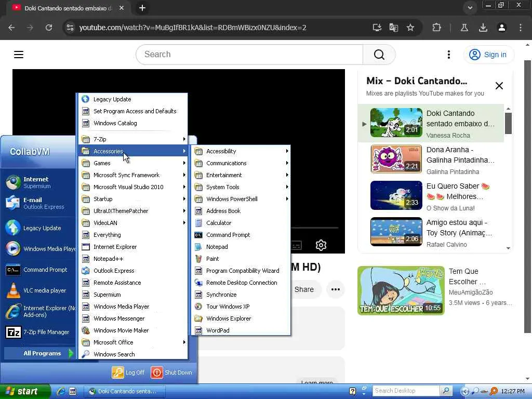Open Chrome downloads icon
The width and height of the screenshot is (532, 399).
[483, 28]
